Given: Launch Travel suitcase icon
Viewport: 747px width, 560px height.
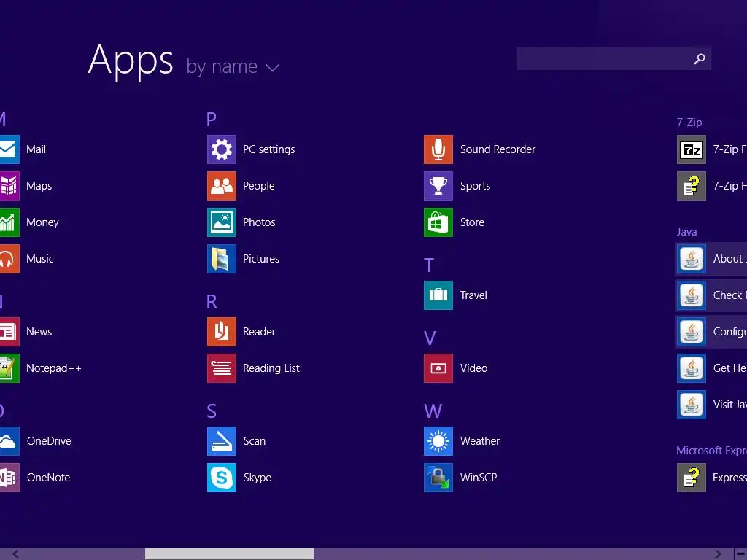Looking at the screenshot, I should pyautogui.click(x=438, y=295).
